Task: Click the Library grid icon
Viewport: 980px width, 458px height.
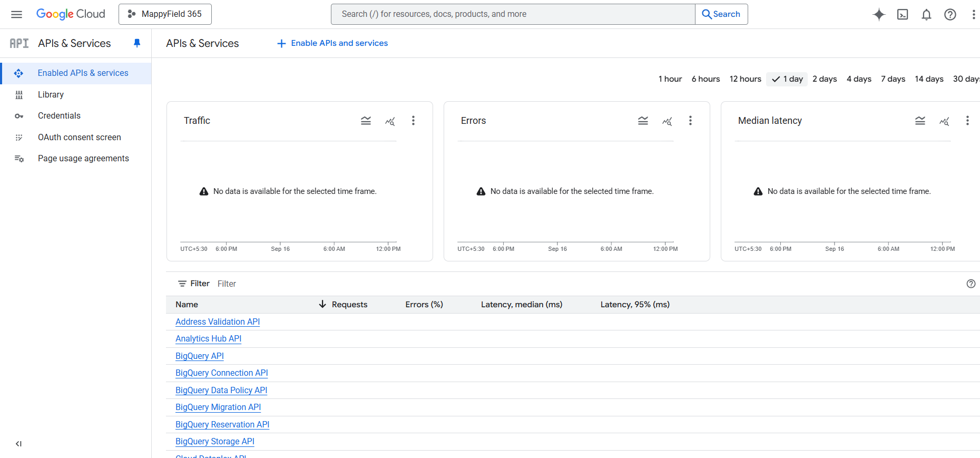Action: click(19, 95)
